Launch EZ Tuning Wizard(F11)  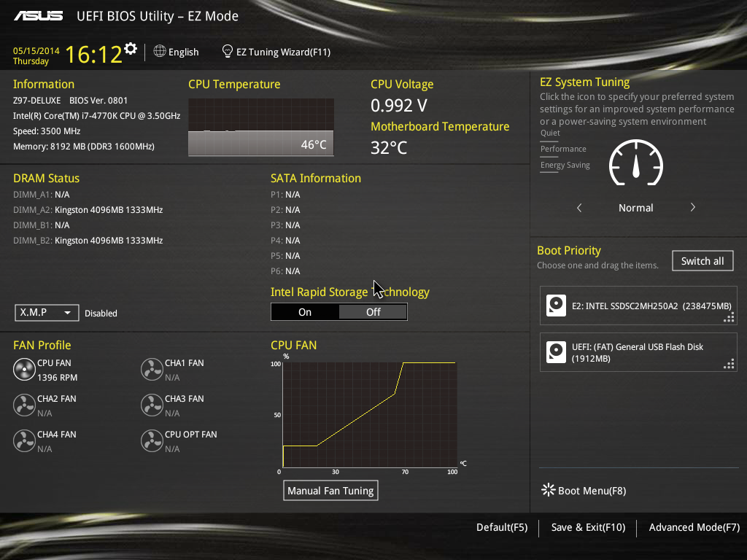click(283, 52)
